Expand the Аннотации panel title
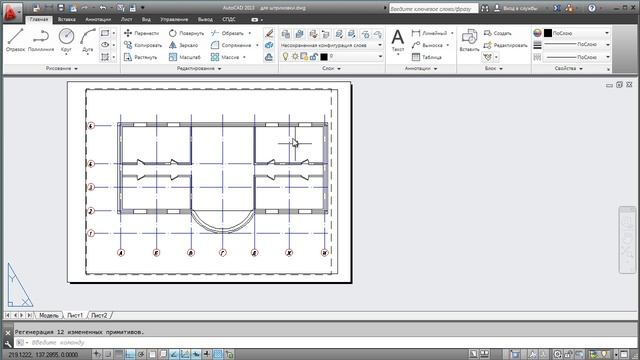The height and width of the screenshot is (360, 640). [421, 69]
